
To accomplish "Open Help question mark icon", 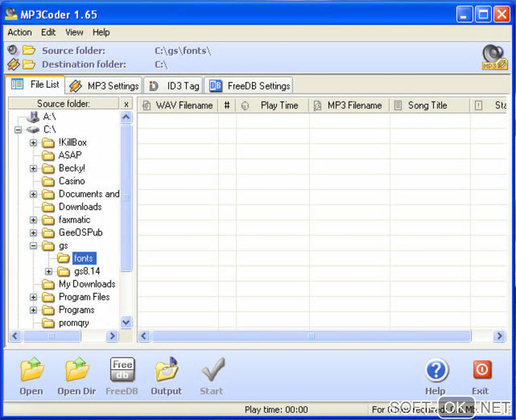I will pyautogui.click(x=437, y=370).
